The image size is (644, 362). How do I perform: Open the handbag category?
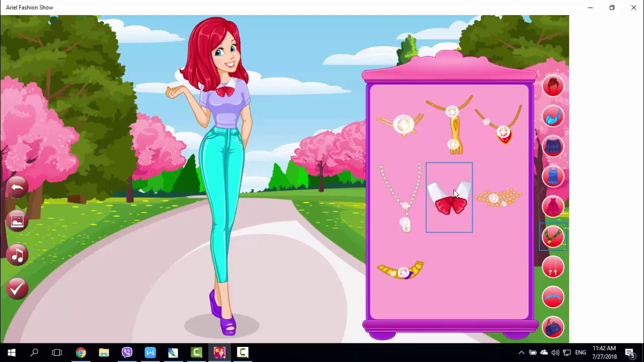[x=553, y=327]
